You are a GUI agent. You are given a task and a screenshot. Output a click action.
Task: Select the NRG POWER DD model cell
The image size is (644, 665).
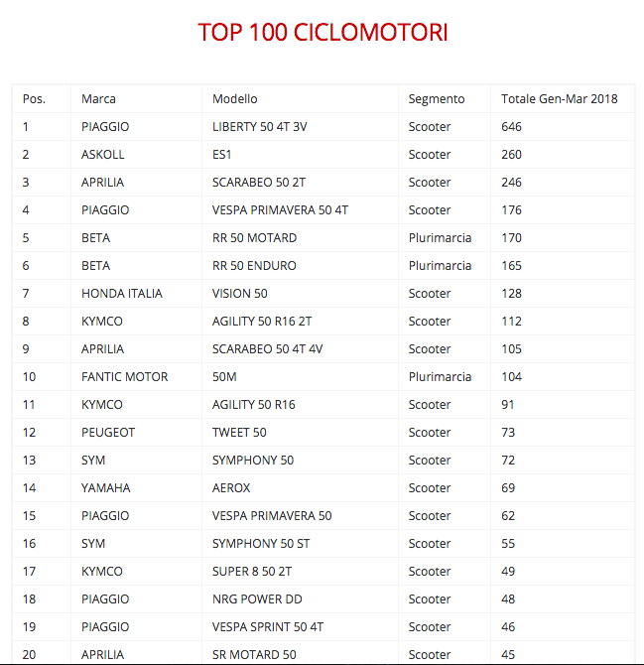pos(257,599)
